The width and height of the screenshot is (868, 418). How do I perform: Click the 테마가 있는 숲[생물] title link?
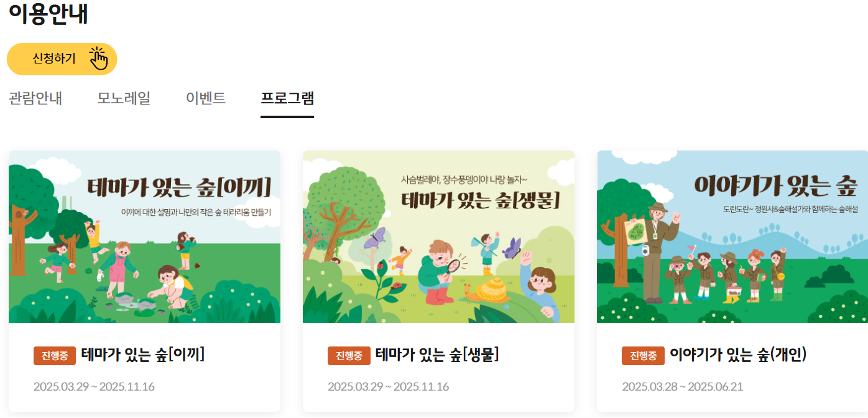coord(437,355)
